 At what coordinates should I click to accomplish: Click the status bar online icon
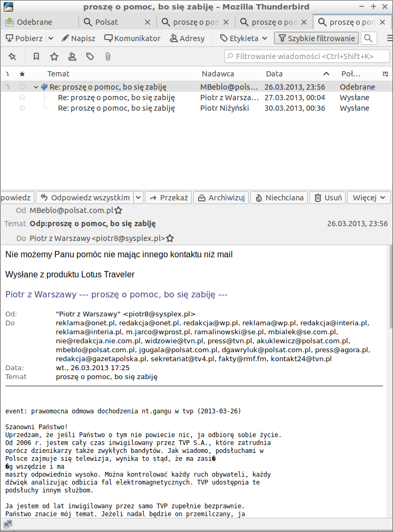point(8,525)
